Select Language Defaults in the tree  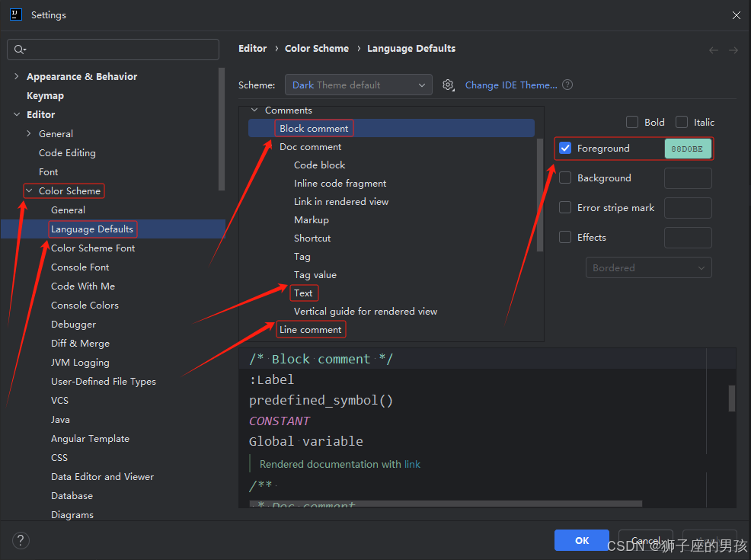(x=92, y=229)
